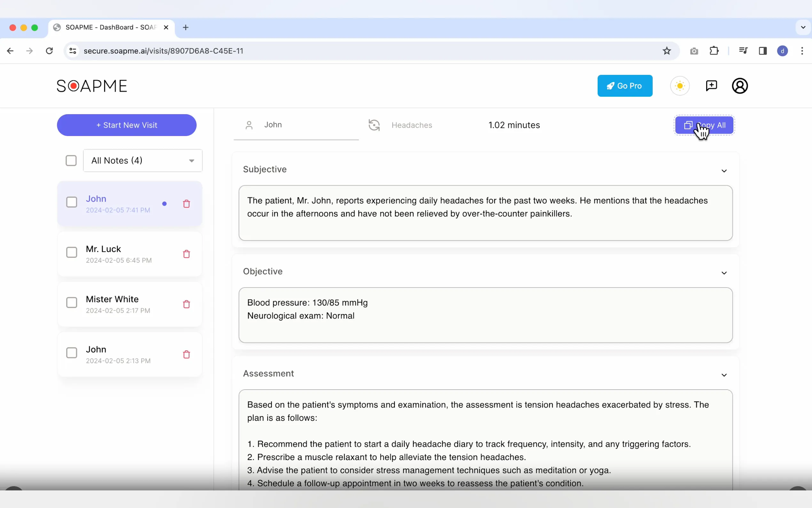This screenshot has height=508, width=812.
Task: Select the Mister White note checkbox
Action: coord(72,302)
